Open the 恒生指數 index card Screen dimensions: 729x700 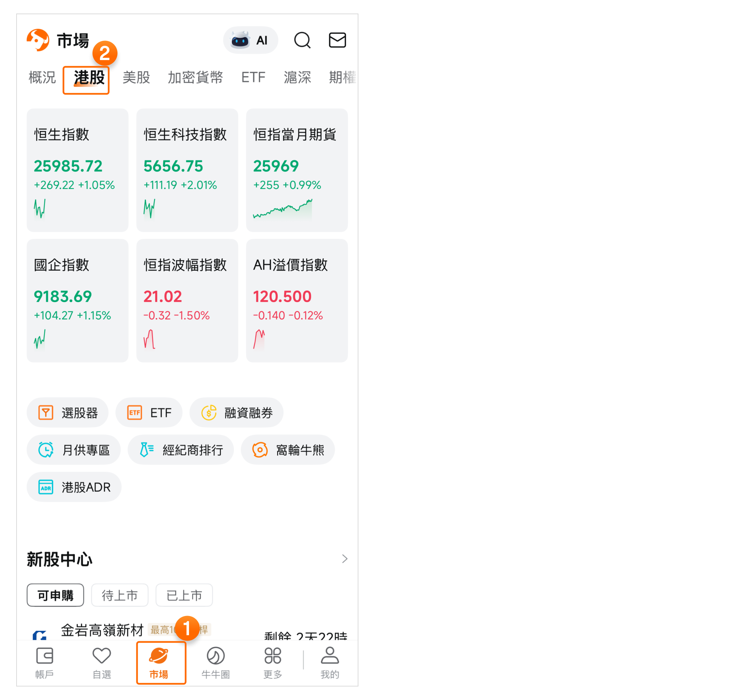[x=77, y=170]
